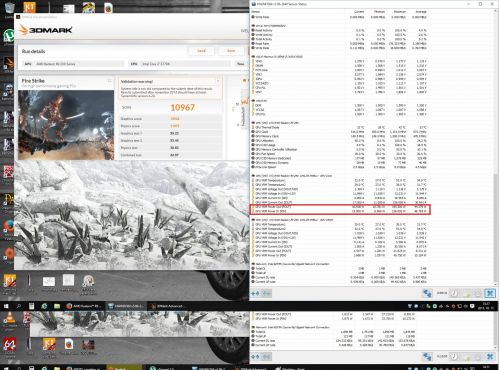Collapse the Radeon R9 290 GPU sensor group
The height and width of the screenshot is (370, 500).
pos(253,123)
